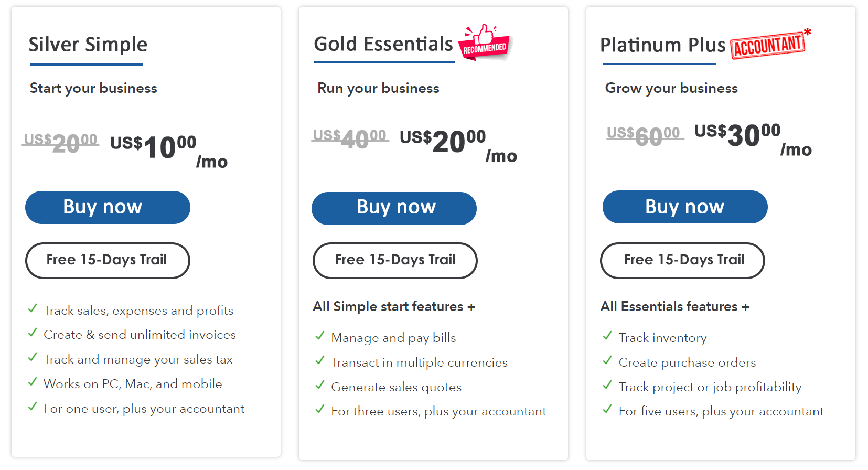Click the crossed-out US$40.00 price
Viewport: 868px width, 470px height.
click(350, 138)
